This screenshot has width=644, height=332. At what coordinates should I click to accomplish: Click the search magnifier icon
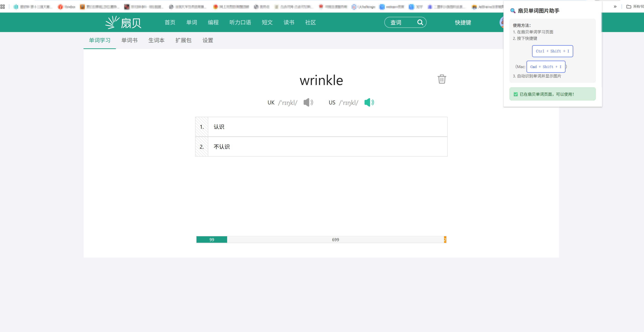tap(420, 22)
